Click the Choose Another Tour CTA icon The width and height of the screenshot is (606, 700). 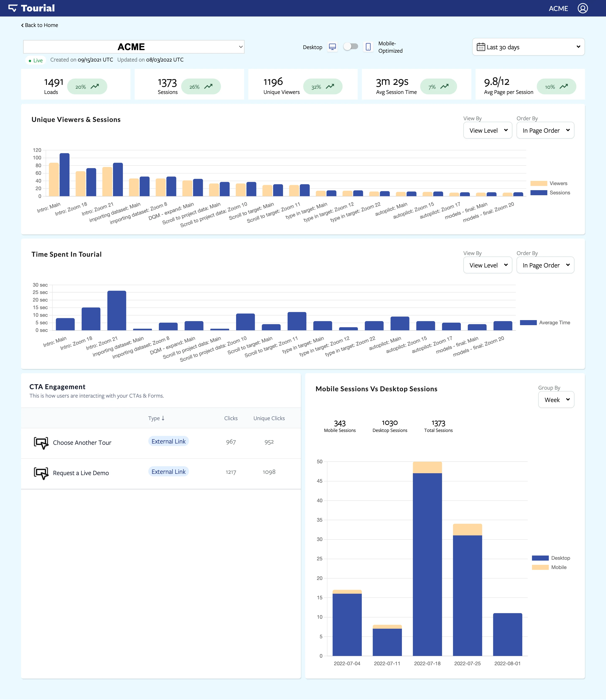click(41, 443)
